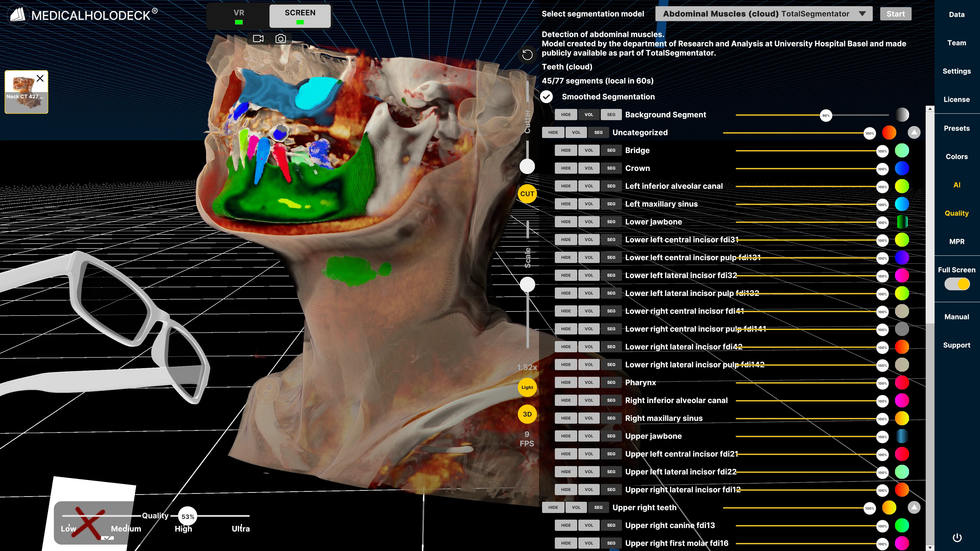Open the License menu
Viewport: 980px width, 551px height.
tap(957, 99)
